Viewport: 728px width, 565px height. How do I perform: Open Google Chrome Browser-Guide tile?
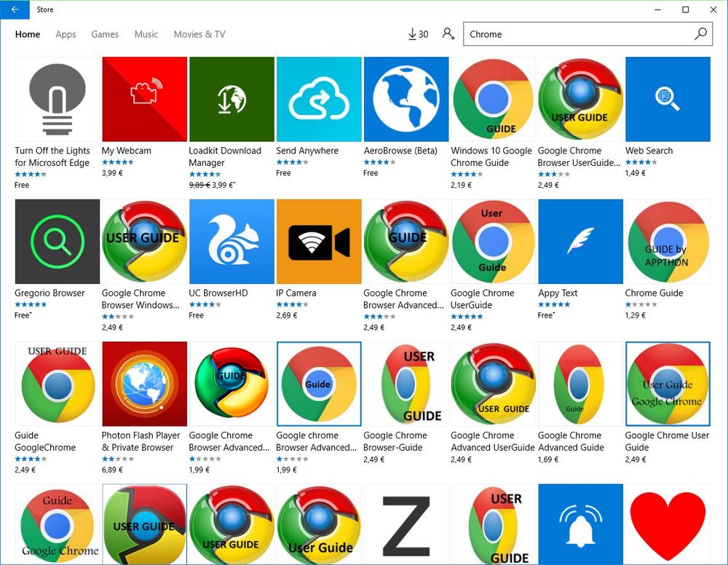406,384
